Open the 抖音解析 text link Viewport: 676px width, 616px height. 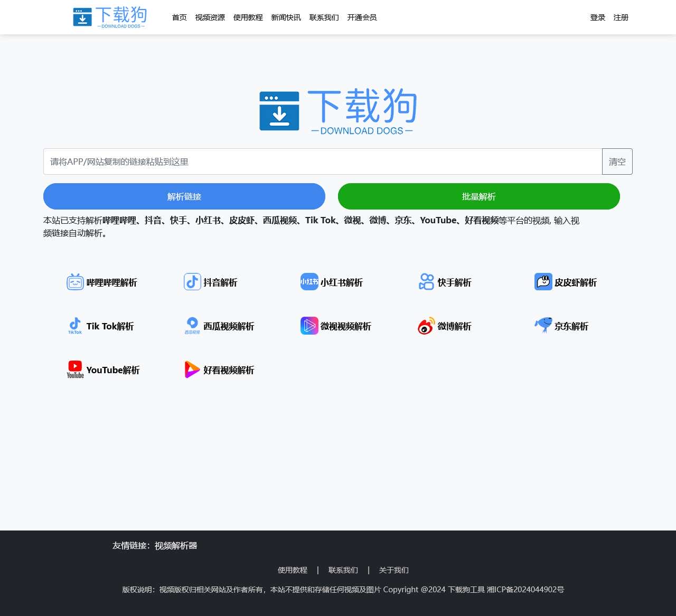(221, 282)
